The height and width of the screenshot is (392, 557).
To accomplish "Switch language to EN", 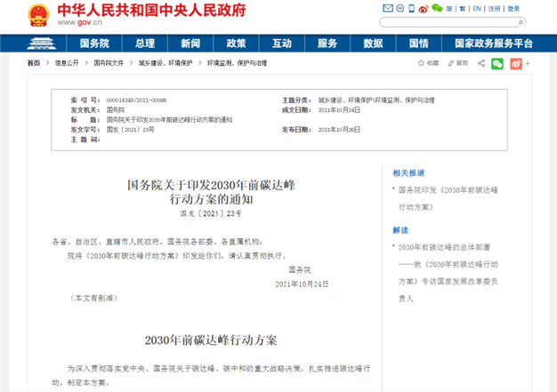I will (477, 9).
